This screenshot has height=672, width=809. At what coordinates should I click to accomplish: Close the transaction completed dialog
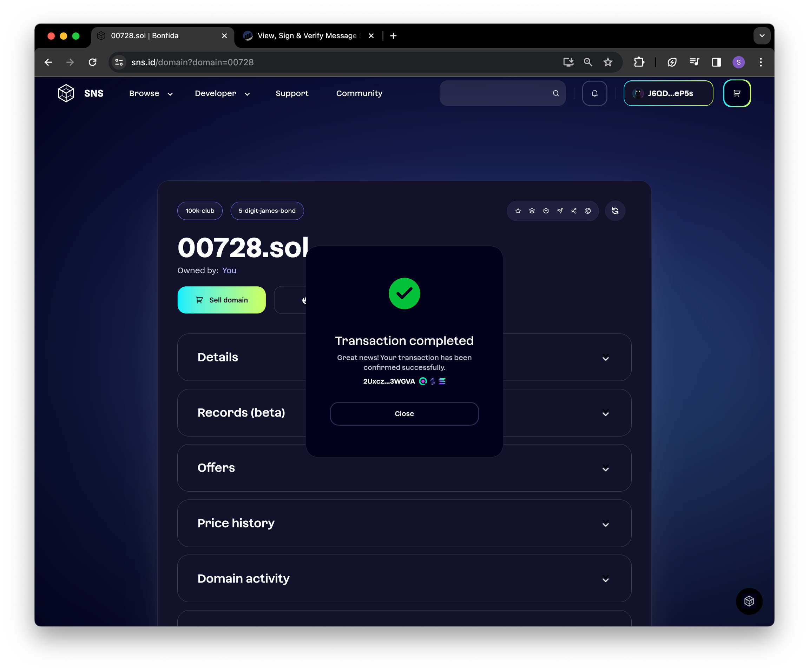(x=404, y=414)
